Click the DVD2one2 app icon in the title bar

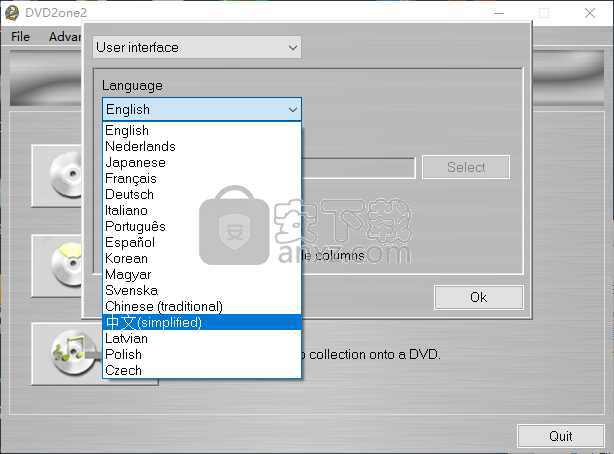tap(12, 13)
